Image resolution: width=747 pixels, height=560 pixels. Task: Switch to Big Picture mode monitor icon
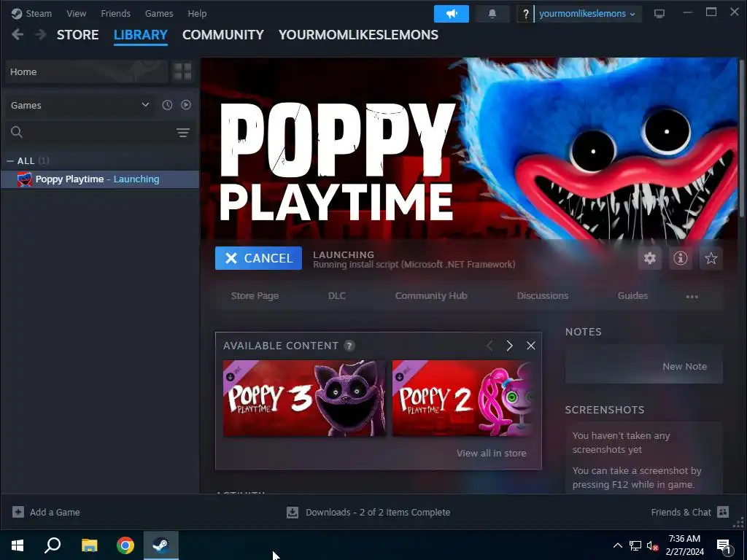click(659, 13)
